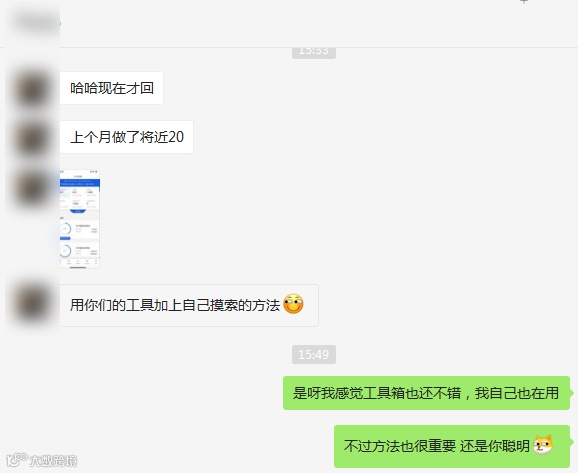Select the 哈哈现在才回 message bubble
Image resolution: width=578 pixels, height=473 pixels.
(x=111, y=88)
